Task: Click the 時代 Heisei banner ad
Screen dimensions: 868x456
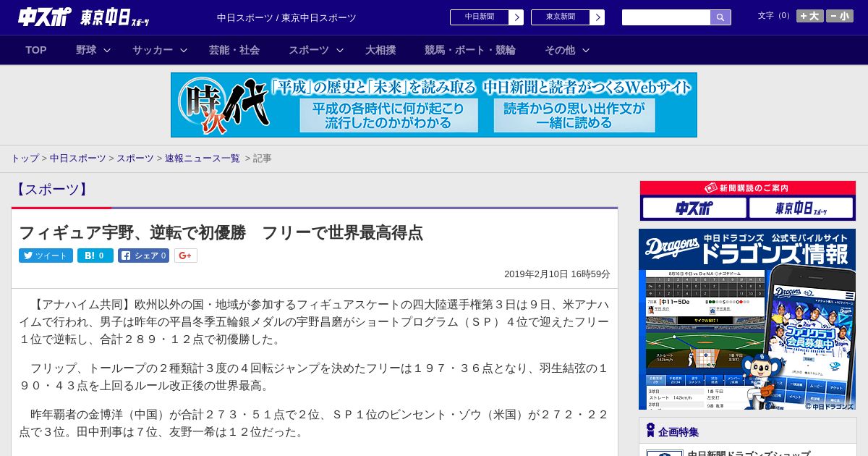Action: (x=434, y=105)
